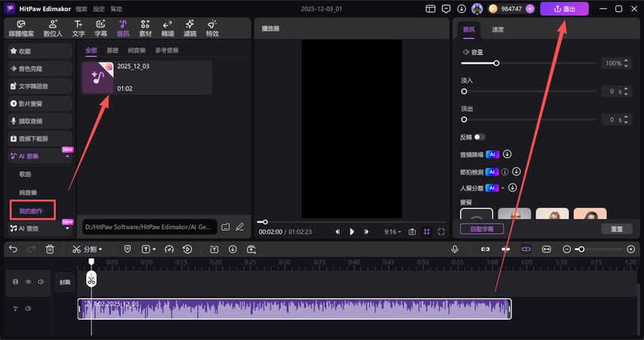Viewport: 644px width, 340px height.
Task: Open the download manager icon in title bar
Action: 461,8
